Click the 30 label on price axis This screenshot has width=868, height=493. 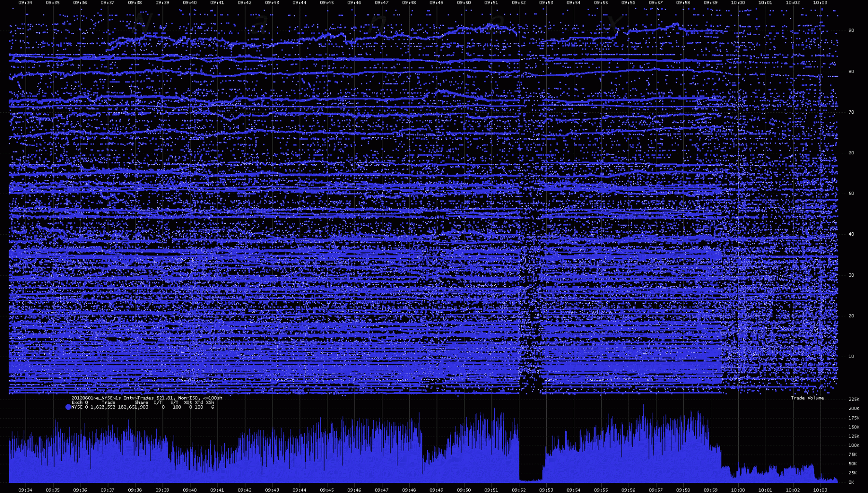point(851,275)
